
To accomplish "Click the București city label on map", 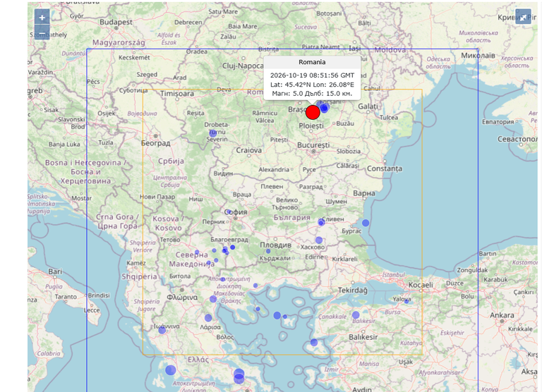I will pyautogui.click(x=313, y=145).
